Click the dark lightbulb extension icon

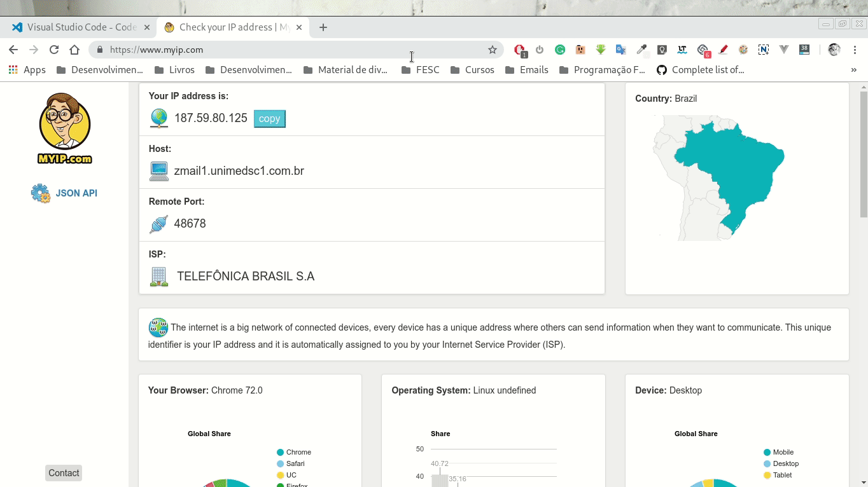[x=662, y=50]
